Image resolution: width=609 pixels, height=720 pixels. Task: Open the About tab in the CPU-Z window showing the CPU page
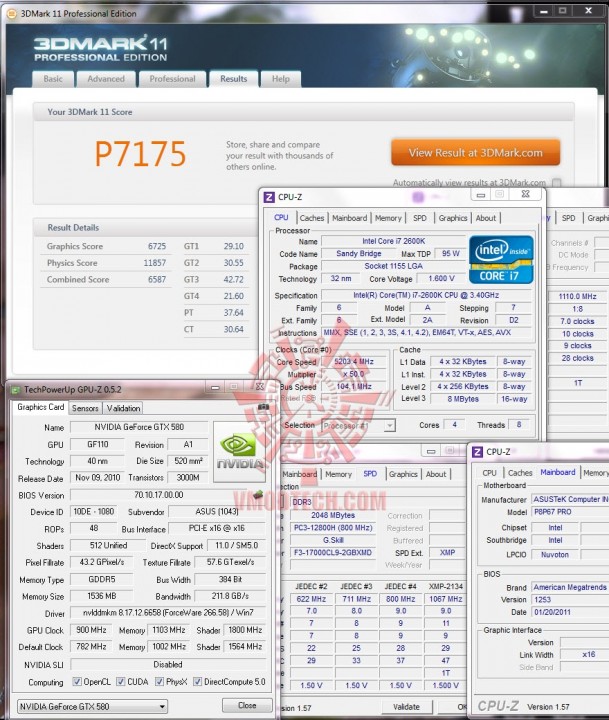pyautogui.click(x=485, y=218)
